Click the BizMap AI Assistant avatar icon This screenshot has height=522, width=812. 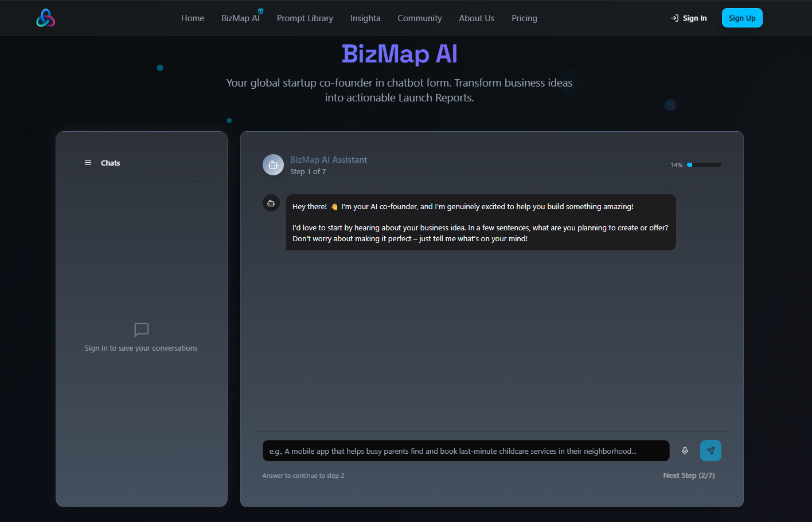tap(273, 164)
